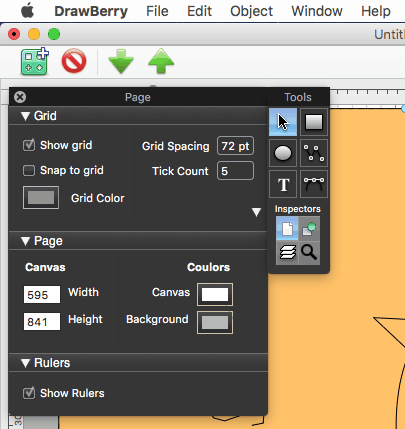Click the bold 'Canvas' heading text
The image size is (405, 429).
point(45,267)
